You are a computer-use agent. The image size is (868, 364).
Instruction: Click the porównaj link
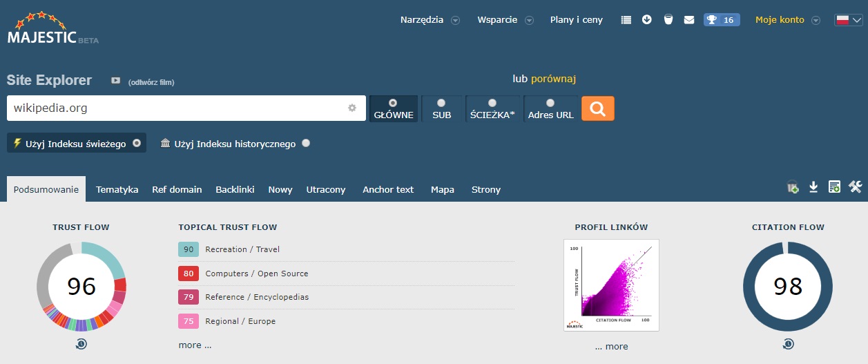coord(553,79)
